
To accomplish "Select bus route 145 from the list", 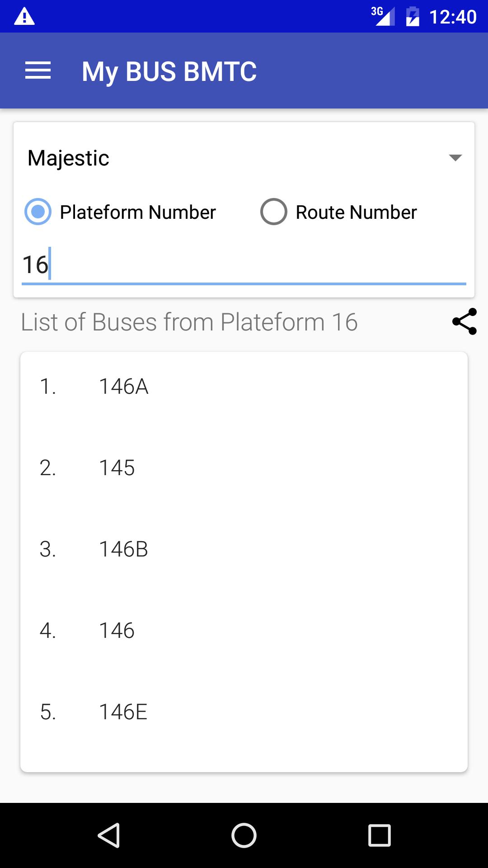I will (117, 468).
